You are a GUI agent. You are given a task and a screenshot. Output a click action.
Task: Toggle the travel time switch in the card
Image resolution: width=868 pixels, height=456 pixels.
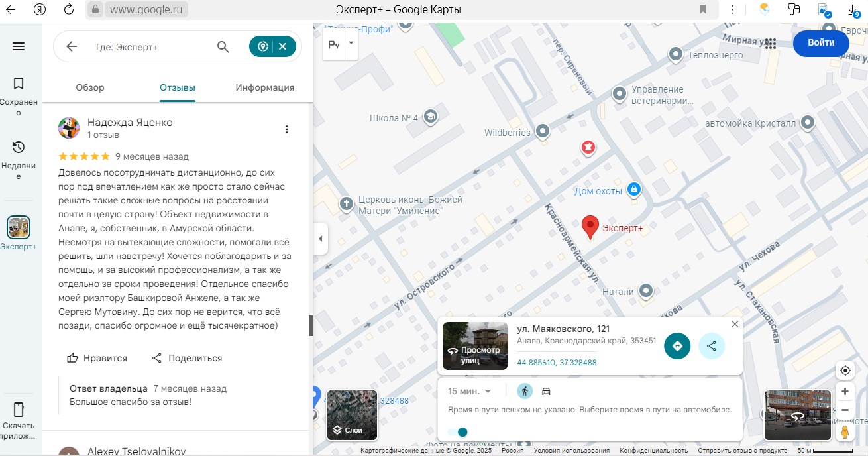[458, 432]
